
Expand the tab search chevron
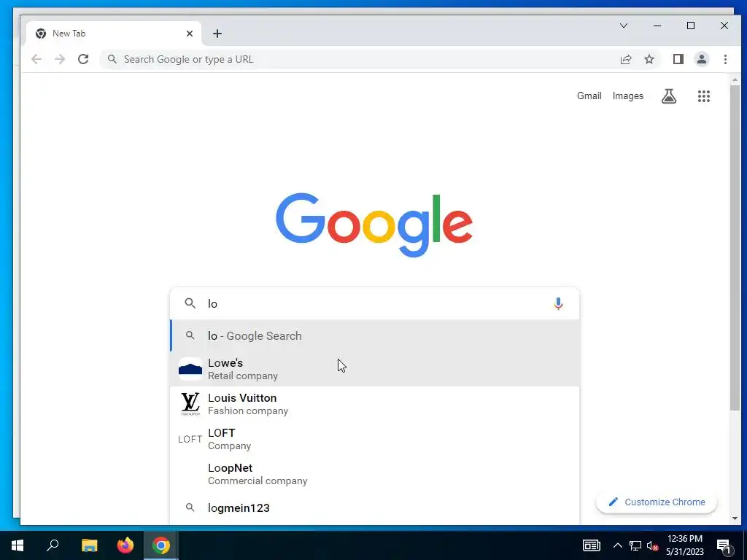pyautogui.click(x=623, y=26)
